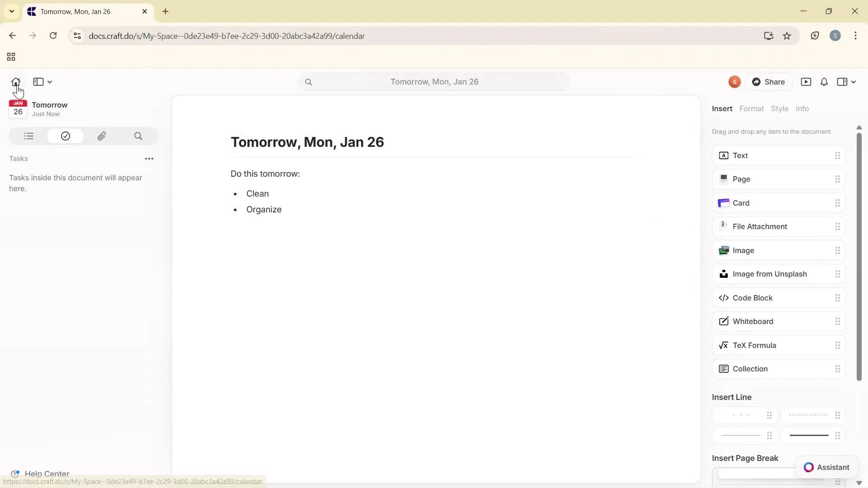This screenshot has width=868, height=488.
Task: Open the attachments paperclip panel
Action: click(x=102, y=136)
